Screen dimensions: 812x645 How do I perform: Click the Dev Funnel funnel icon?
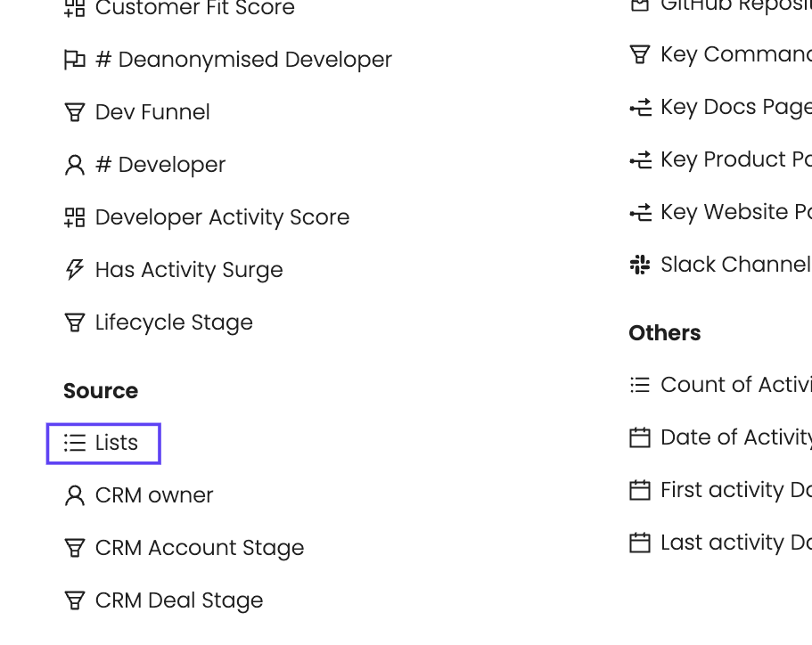75,112
